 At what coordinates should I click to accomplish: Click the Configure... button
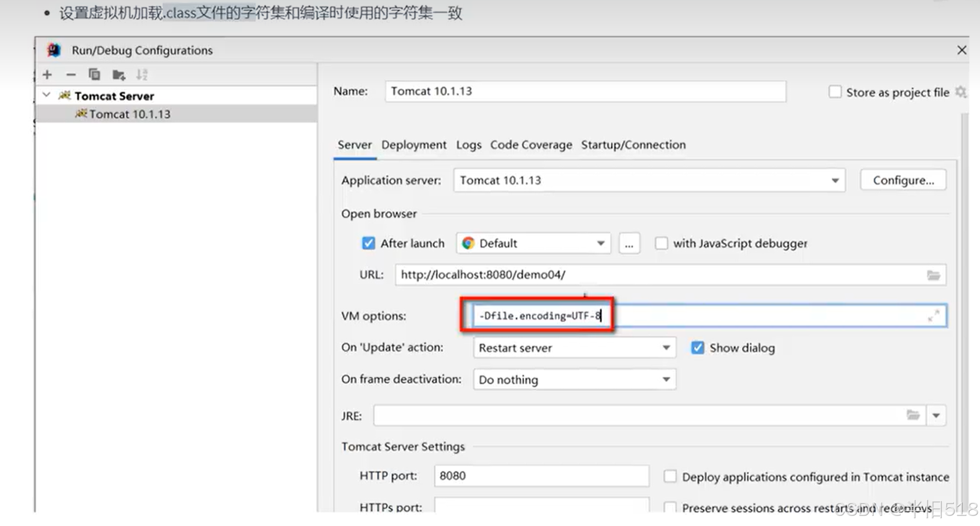pyautogui.click(x=903, y=180)
